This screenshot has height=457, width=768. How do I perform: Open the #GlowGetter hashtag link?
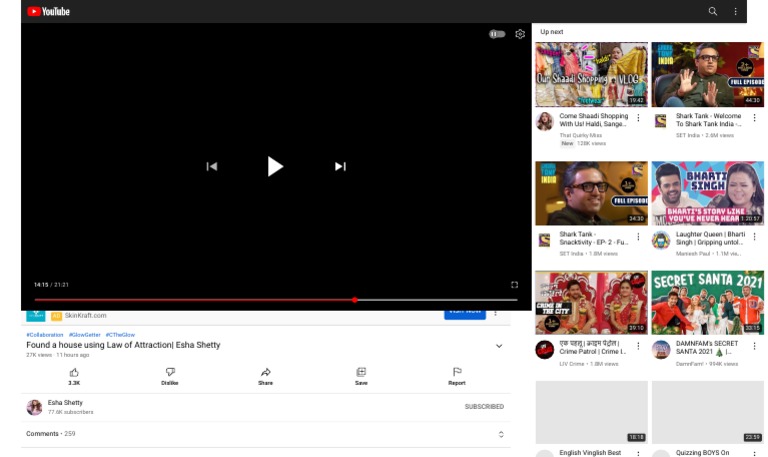tap(84, 335)
